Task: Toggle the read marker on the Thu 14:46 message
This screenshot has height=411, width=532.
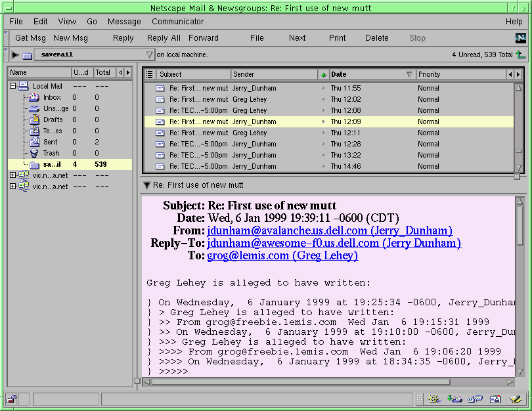Action: 323,166
